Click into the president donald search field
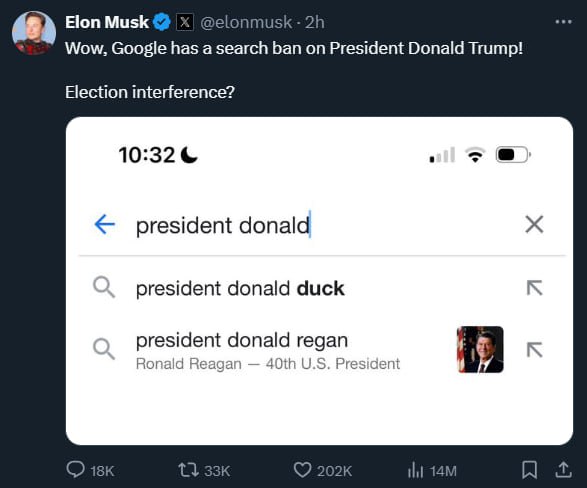The image size is (587, 488). pyautogui.click(x=322, y=225)
